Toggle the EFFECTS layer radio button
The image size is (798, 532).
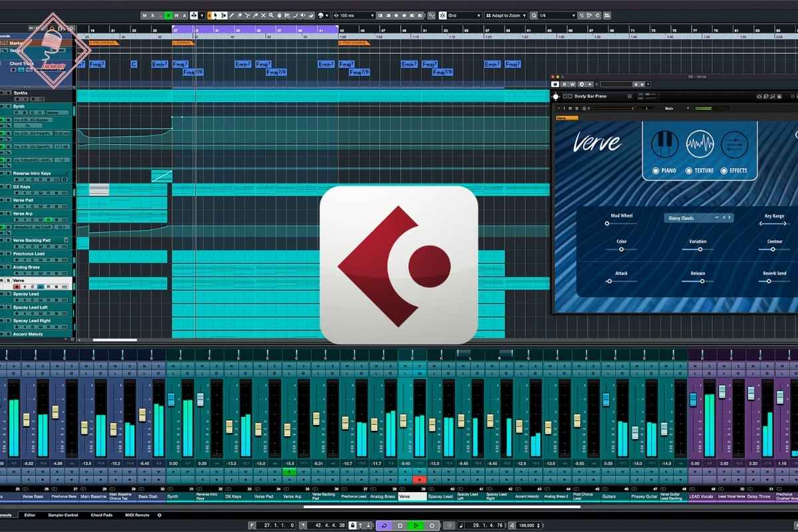(x=724, y=171)
